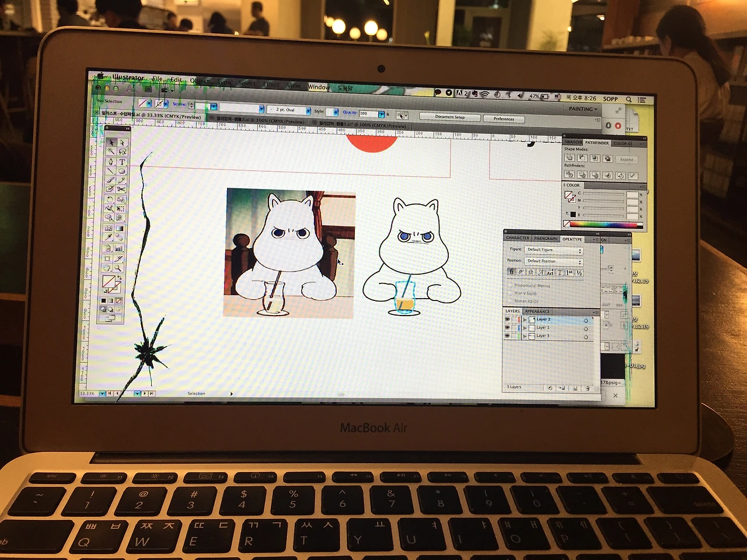
Task: Click the Wi-Fi status icon
Action: pos(484,94)
